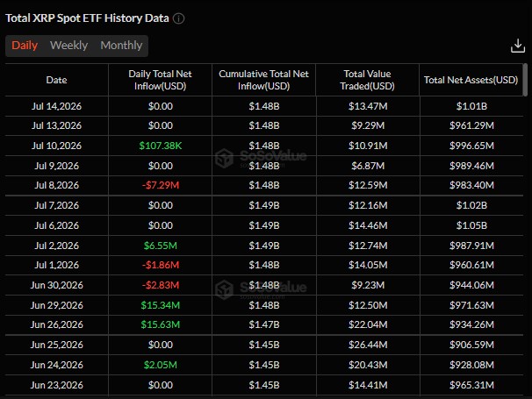Click the Date column header
532x399 pixels.
pos(56,80)
